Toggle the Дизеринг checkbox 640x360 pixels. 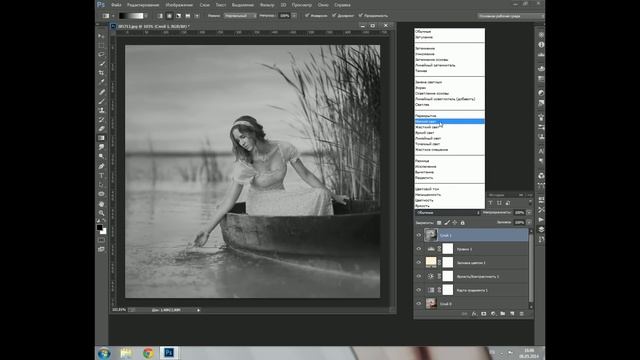pyautogui.click(x=334, y=16)
